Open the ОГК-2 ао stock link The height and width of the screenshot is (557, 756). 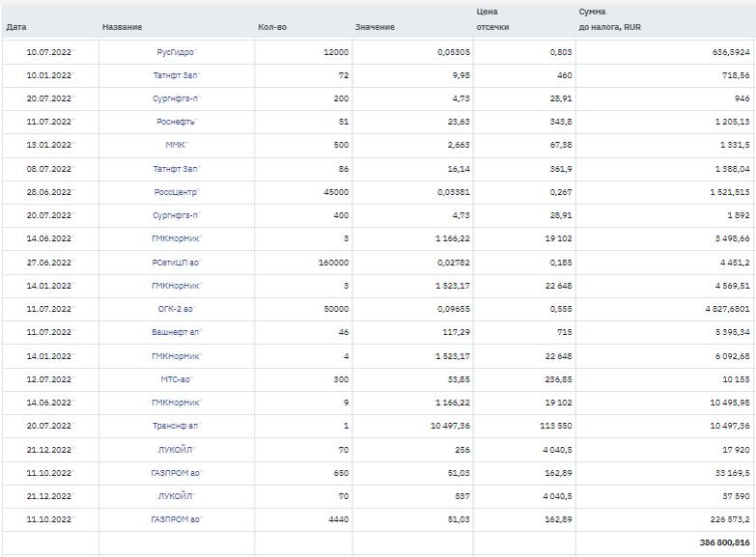tap(175, 309)
